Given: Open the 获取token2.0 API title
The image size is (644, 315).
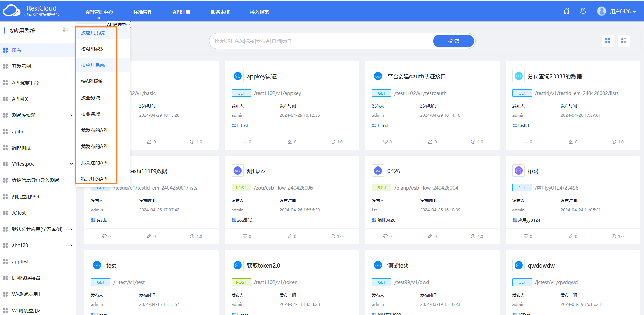Looking at the screenshot, I should point(263,265).
